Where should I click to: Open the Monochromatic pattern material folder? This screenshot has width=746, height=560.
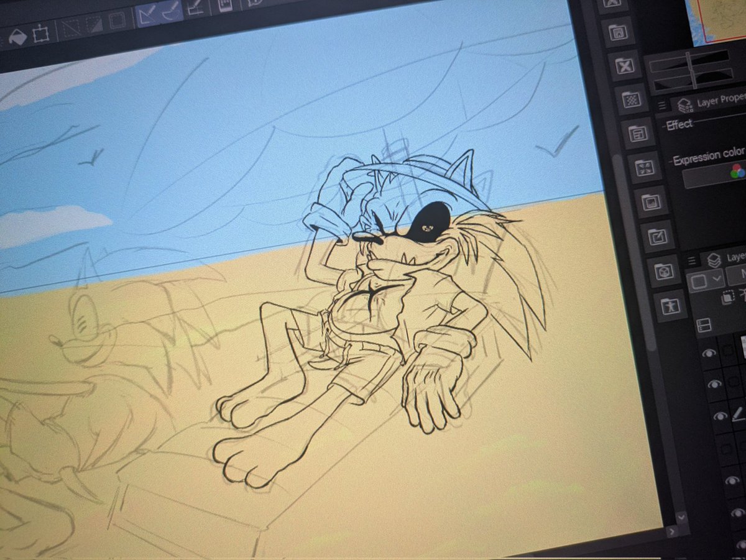click(630, 98)
